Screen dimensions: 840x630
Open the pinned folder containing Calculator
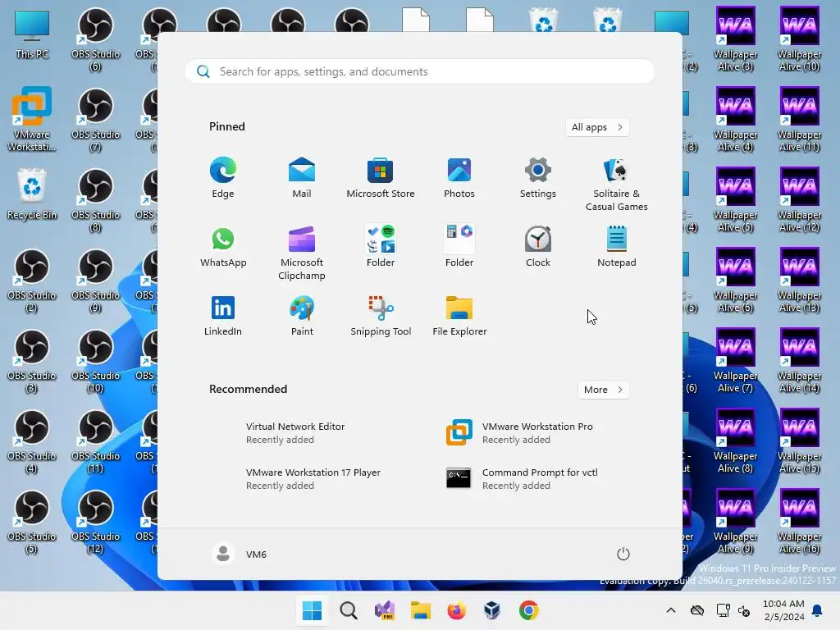[459, 246]
